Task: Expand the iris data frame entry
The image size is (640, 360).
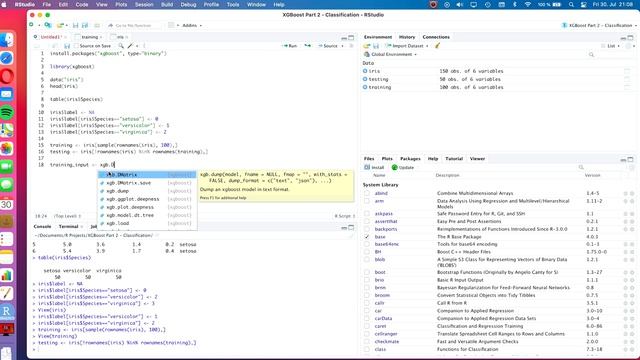Action: coord(365,71)
